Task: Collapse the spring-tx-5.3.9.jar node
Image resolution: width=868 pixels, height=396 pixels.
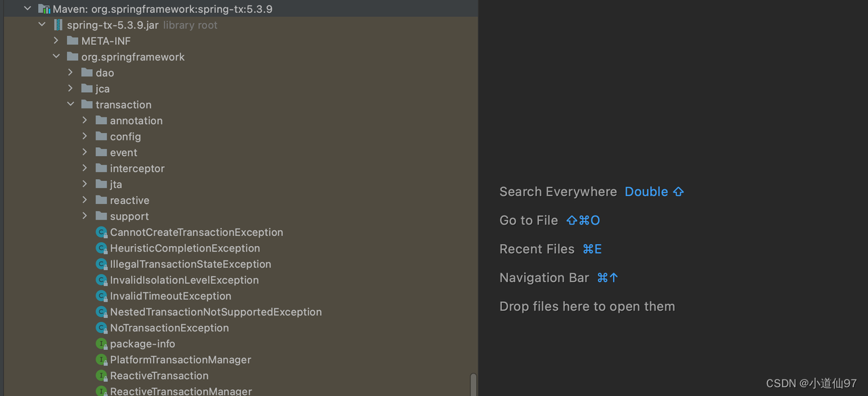Action: pyautogui.click(x=42, y=24)
